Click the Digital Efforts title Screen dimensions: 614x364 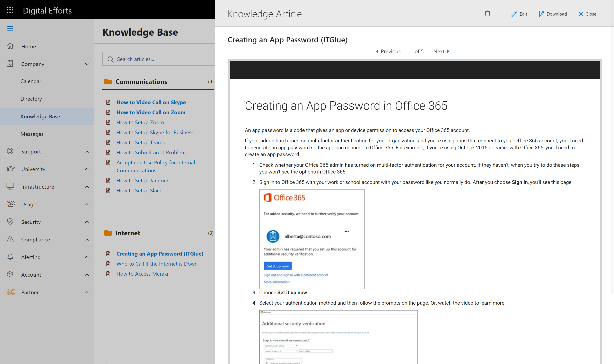47,11
